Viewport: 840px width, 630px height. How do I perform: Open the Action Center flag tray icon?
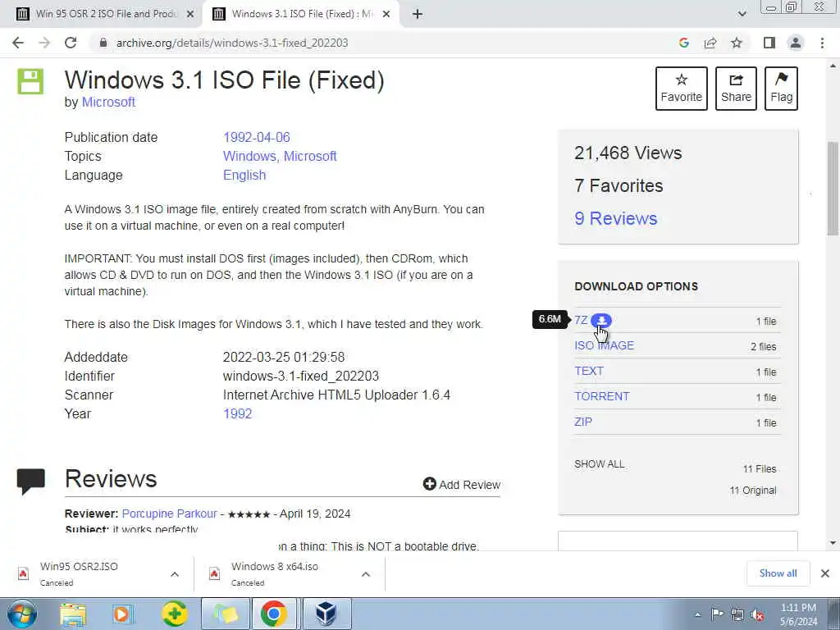717,614
